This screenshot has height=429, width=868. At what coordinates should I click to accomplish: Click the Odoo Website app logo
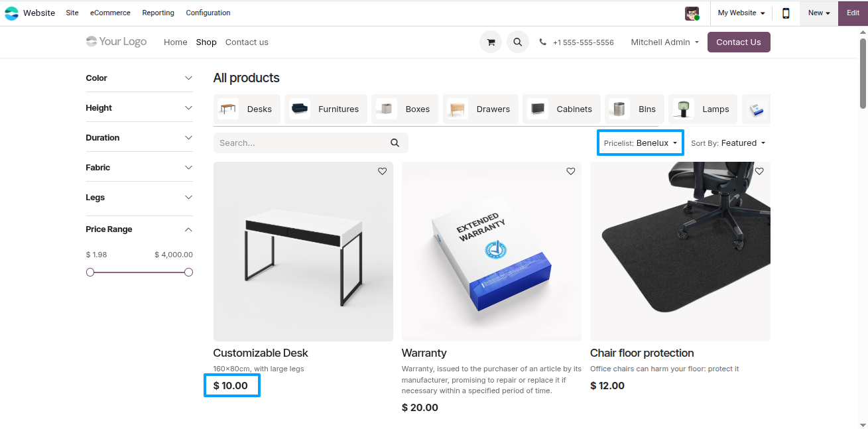point(12,13)
